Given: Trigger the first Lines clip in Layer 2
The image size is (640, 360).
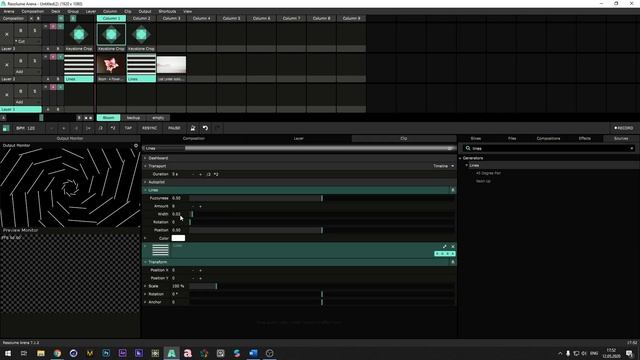Looking at the screenshot, I should 79,64.
